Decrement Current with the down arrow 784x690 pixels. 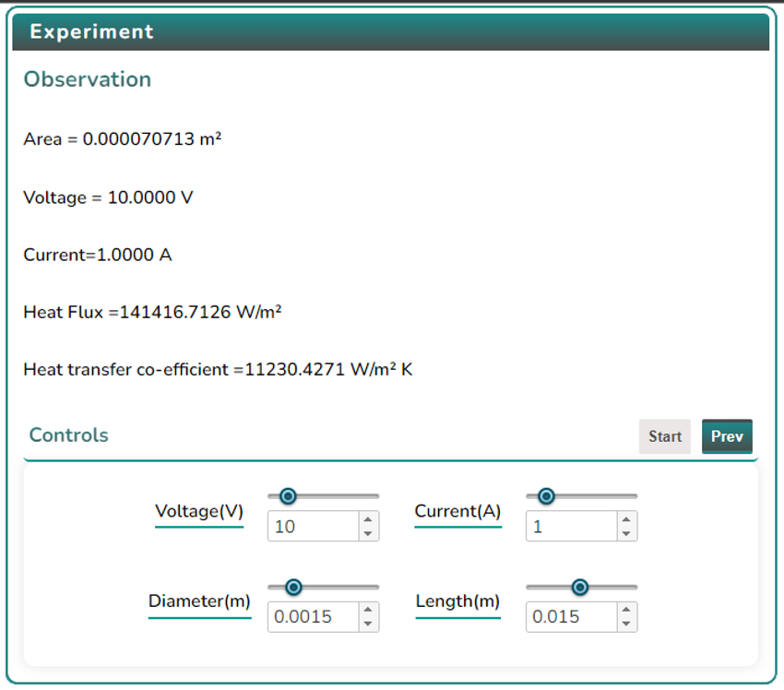(626, 533)
